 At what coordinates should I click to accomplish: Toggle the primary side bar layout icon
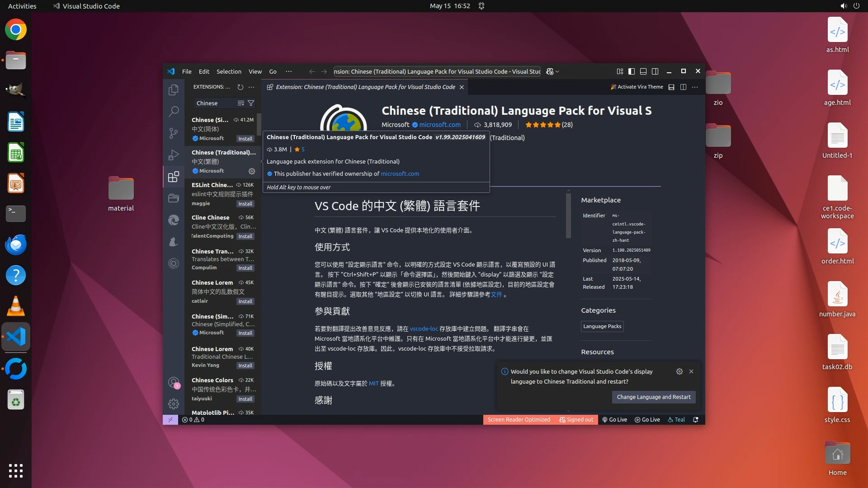(x=632, y=71)
